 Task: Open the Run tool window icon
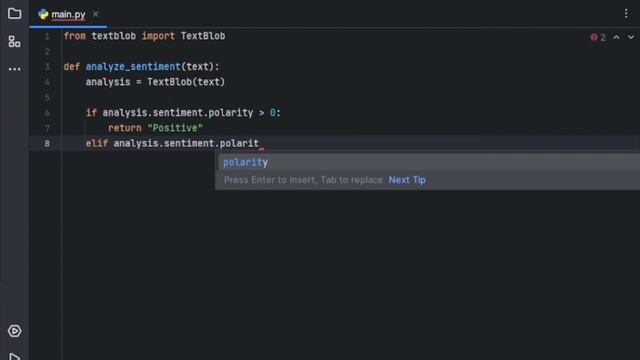pos(15,357)
